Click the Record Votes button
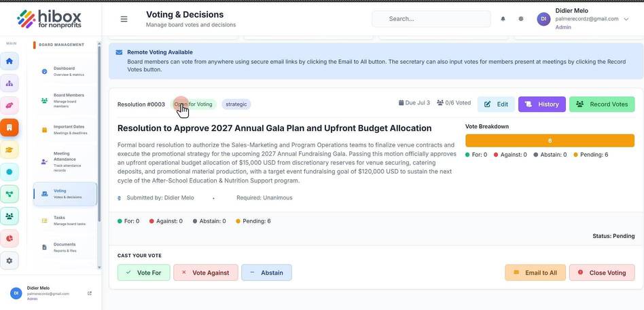Screen dimensions: 644x310 pos(602,104)
